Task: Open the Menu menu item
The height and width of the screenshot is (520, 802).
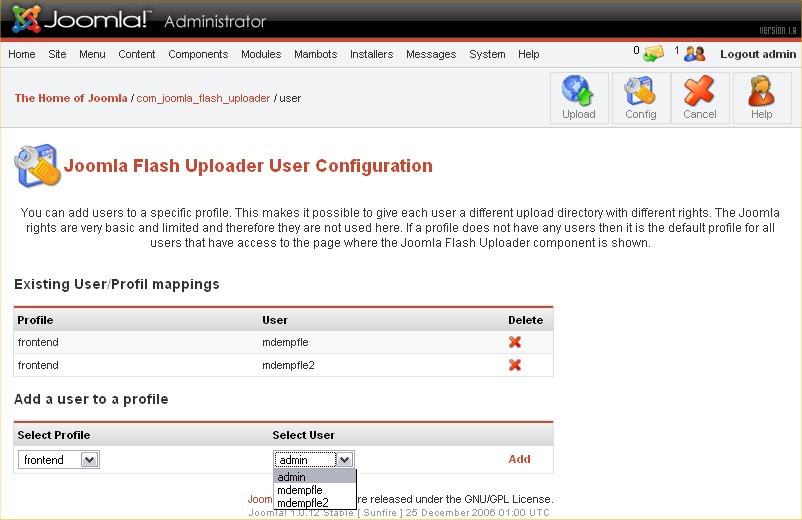Action: click(x=92, y=54)
